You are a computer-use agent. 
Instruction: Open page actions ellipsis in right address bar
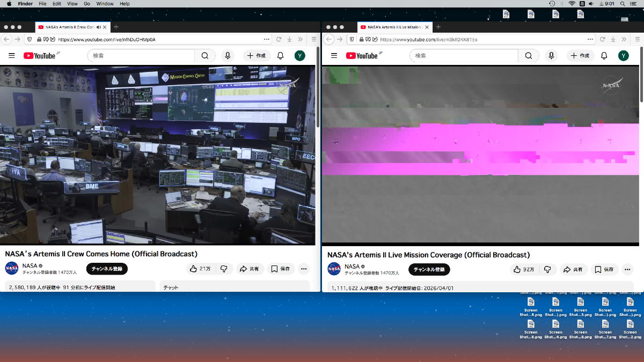(x=590, y=39)
